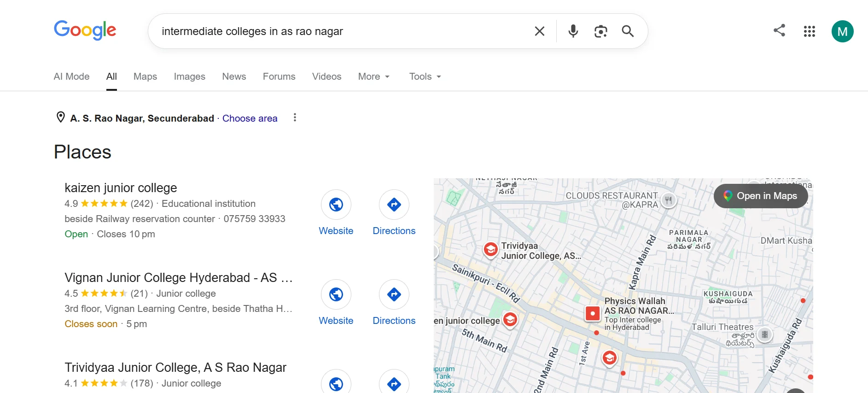868x393 pixels.
Task: Open search by image camera icon
Action: coord(600,31)
